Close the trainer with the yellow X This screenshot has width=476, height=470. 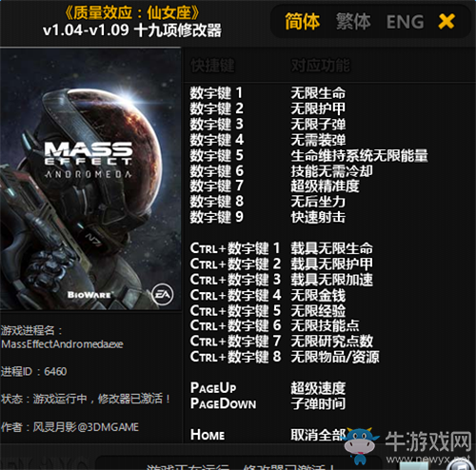click(x=446, y=21)
